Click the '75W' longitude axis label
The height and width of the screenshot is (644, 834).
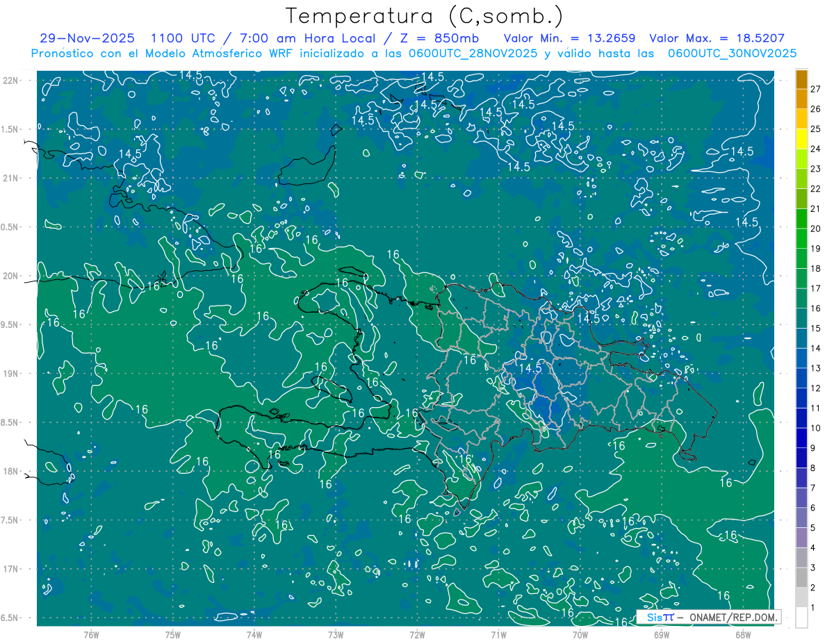[x=172, y=634]
